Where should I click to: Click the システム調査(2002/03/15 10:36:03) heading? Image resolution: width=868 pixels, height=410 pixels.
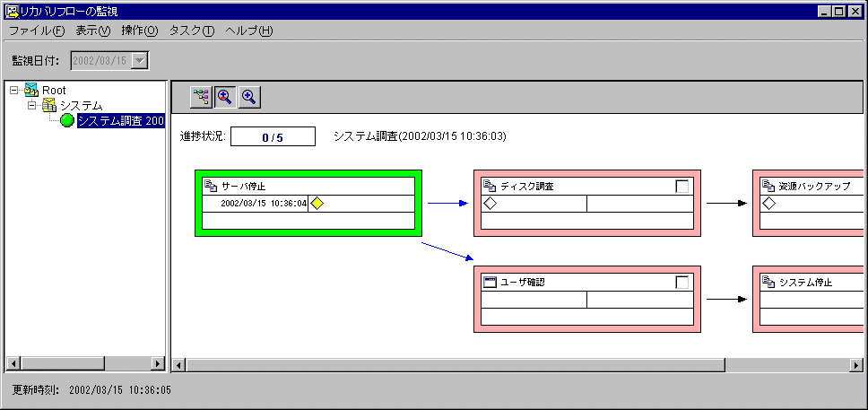[421, 137]
